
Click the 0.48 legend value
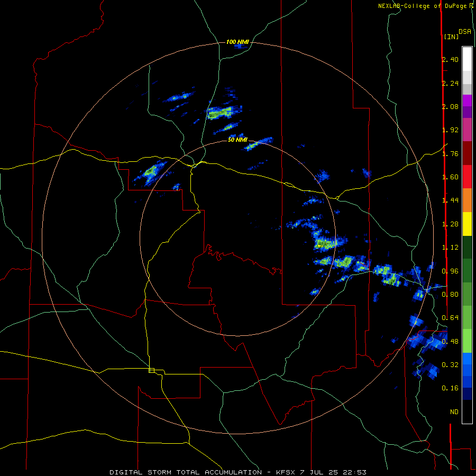pos(450,342)
